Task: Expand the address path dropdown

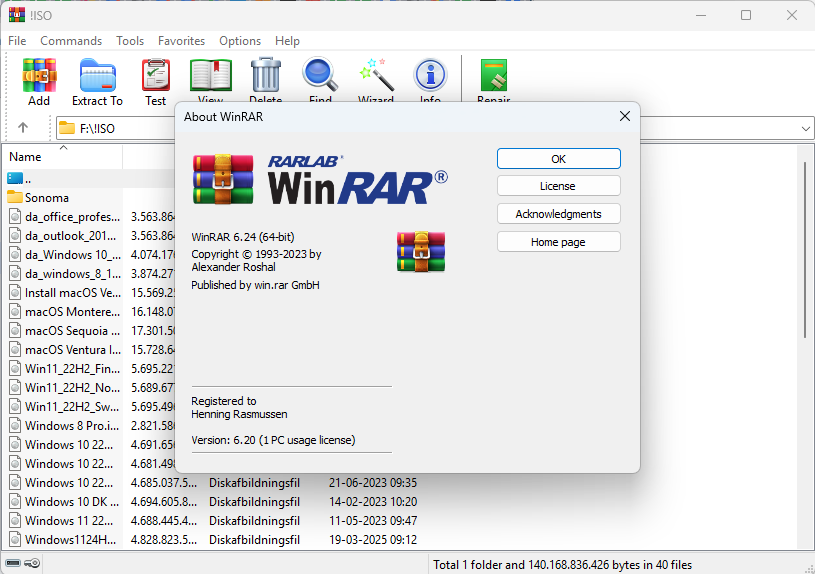Action: [x=805, y=128]
